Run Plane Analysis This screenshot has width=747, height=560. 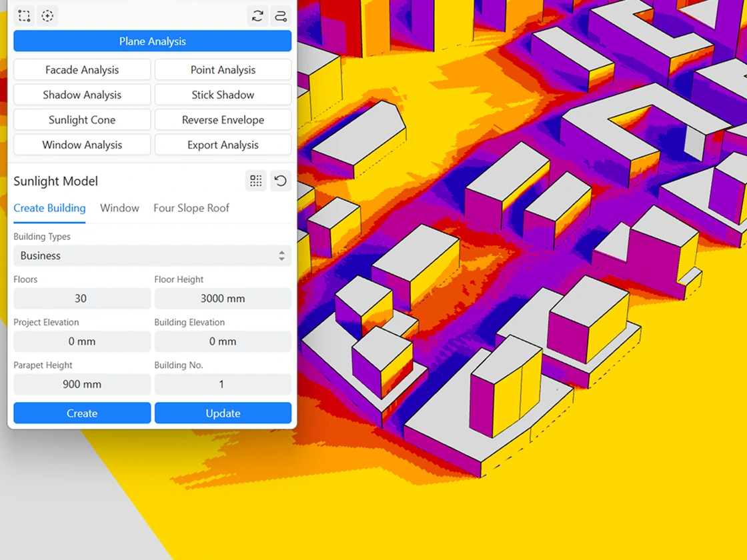point(152,41)
